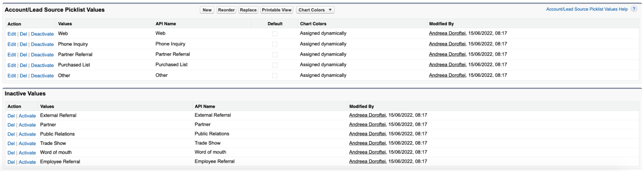Open Andreea Doroftei link in Employee Referral row

pos(367,161)
